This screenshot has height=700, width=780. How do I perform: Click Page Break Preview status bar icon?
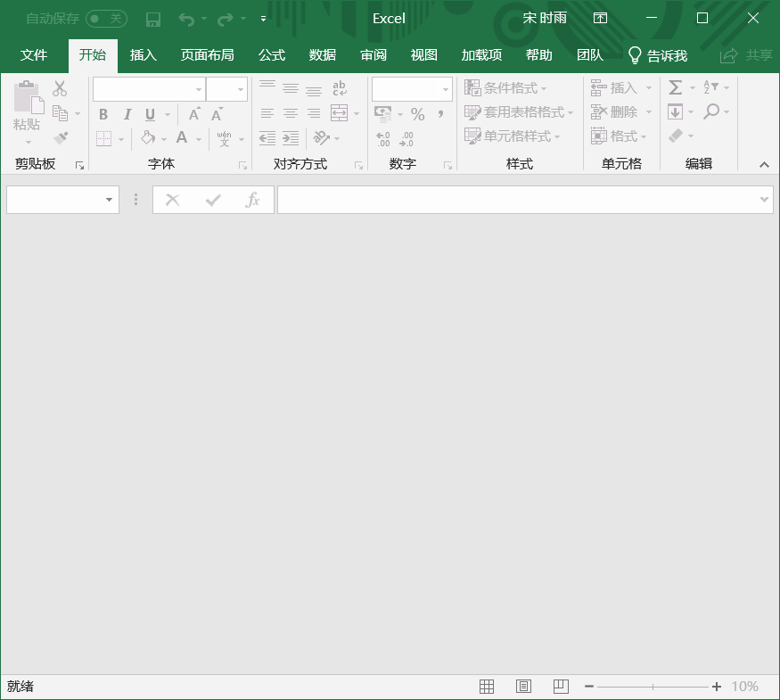(561, 687)
